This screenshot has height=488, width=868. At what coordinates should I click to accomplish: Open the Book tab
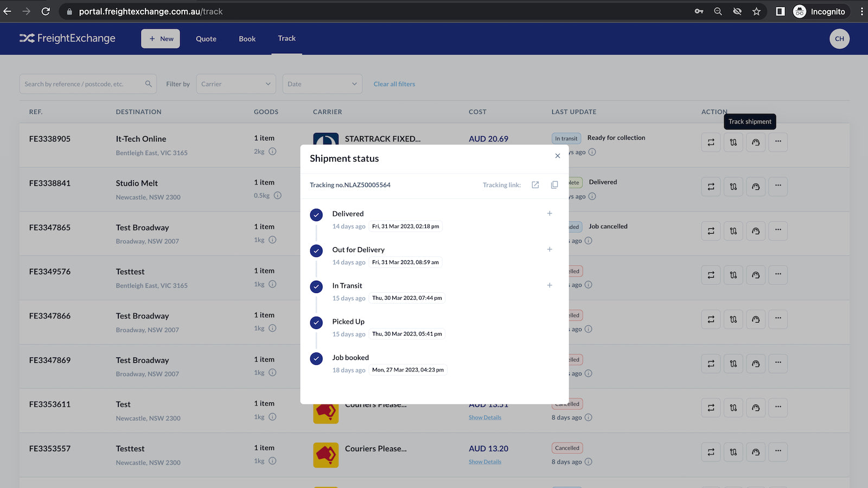247,38
